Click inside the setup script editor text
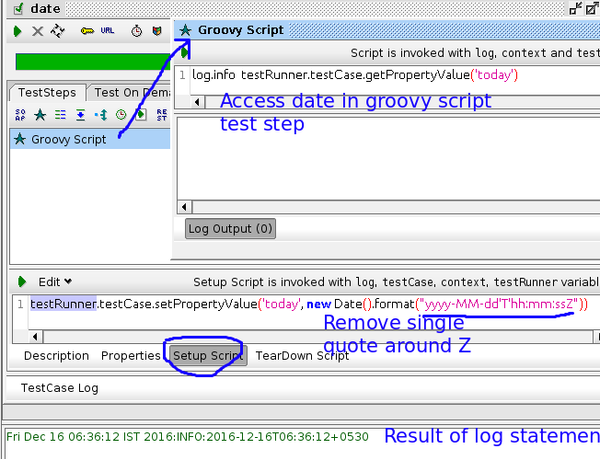 [x=300, y=304]
